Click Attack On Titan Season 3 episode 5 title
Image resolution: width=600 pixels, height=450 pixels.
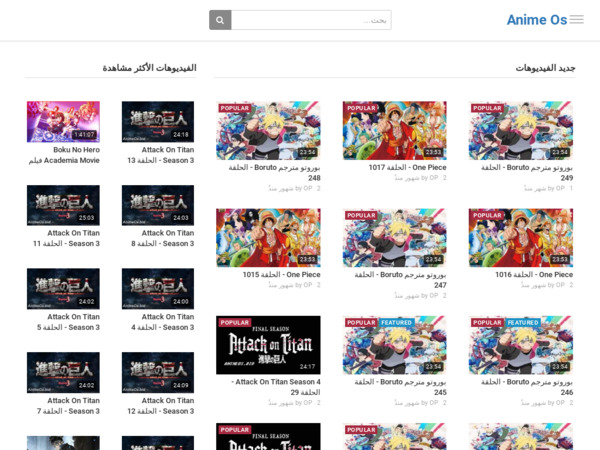(68, 322)
